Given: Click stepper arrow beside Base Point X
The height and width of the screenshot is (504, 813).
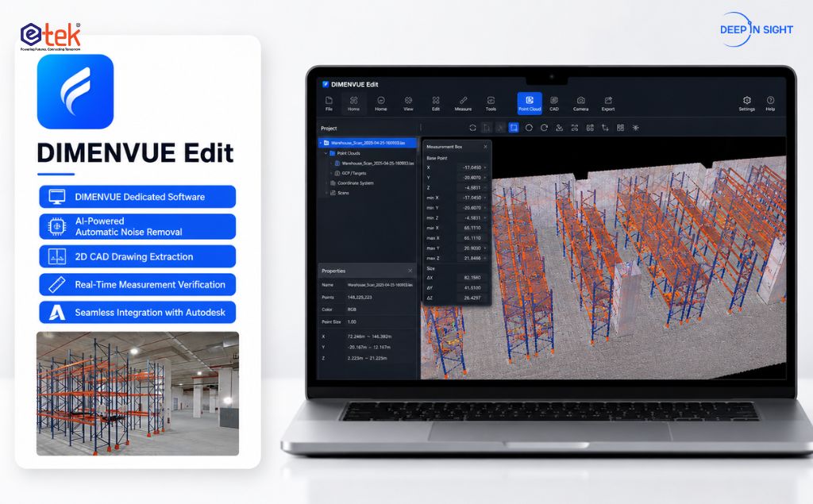Looking at the screenshot, I should 485,167.
